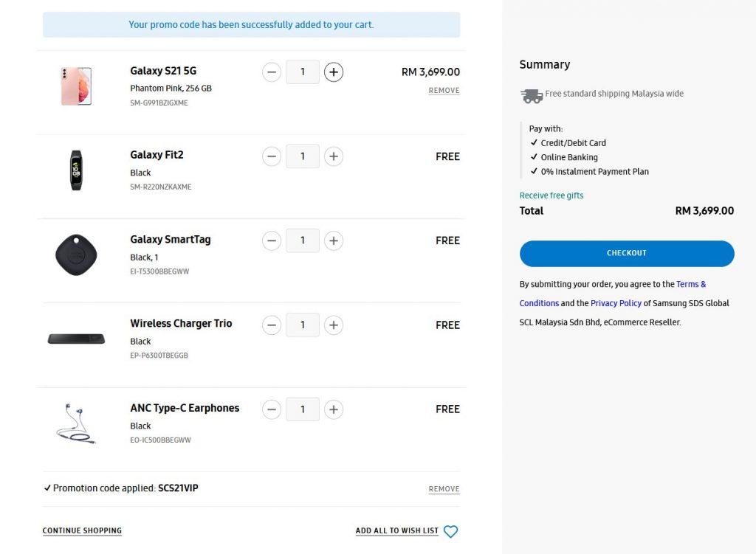756x554 pixels.
Task: Open the Continue Shopping link
Action: [82, 530]
